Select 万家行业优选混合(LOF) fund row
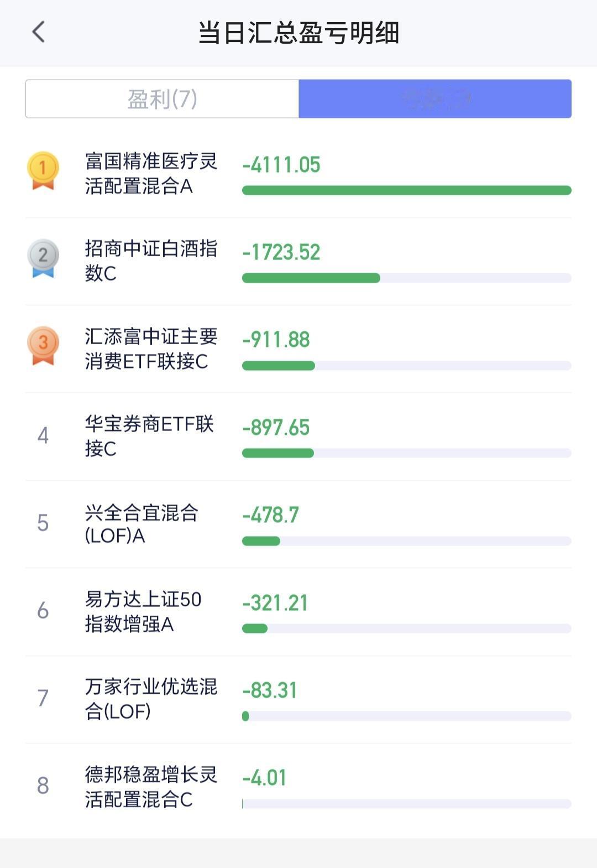The width and height of the screenshot is (597, 868). [298, 699]
